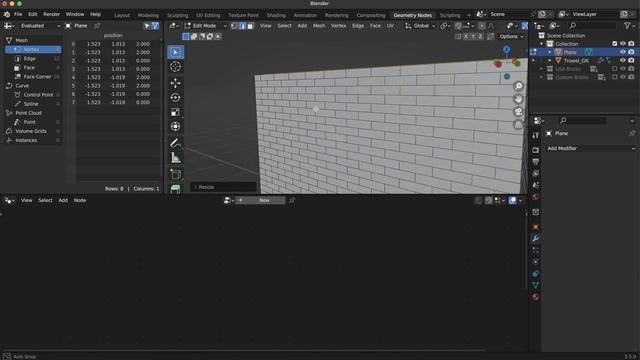This screenshot has width=640, height=360.
Task: Toggle camera view icon in viewport
Action: tap(518, 111)
